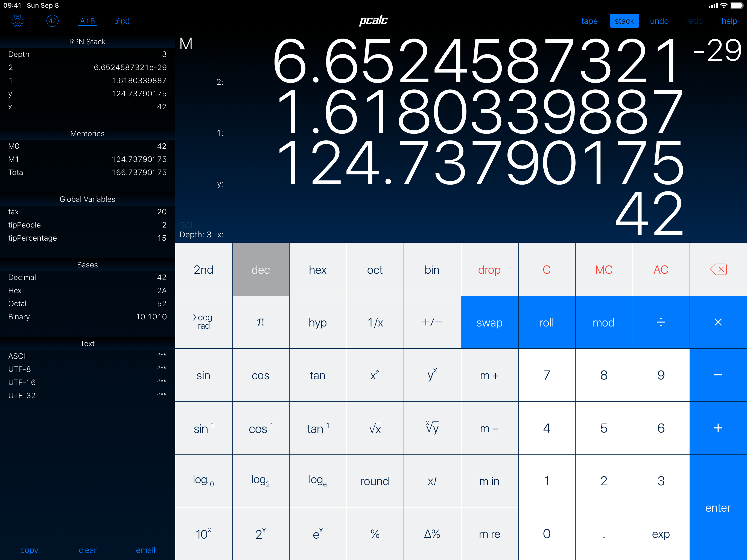Tap the undo button
Image resolution: width=747 pixels, height=560 pixels.
[x=659, y=21]
